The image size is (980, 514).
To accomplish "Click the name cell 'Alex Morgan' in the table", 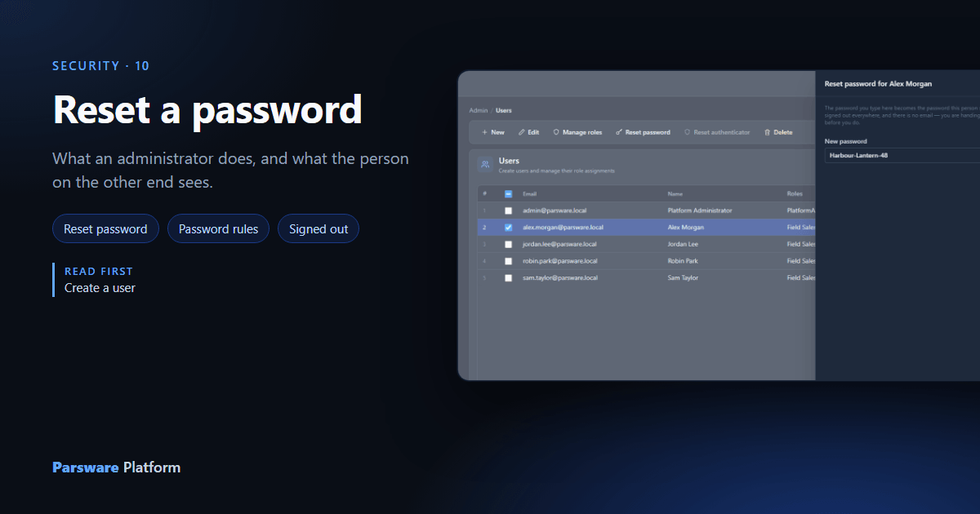I will tap(685, 228).
